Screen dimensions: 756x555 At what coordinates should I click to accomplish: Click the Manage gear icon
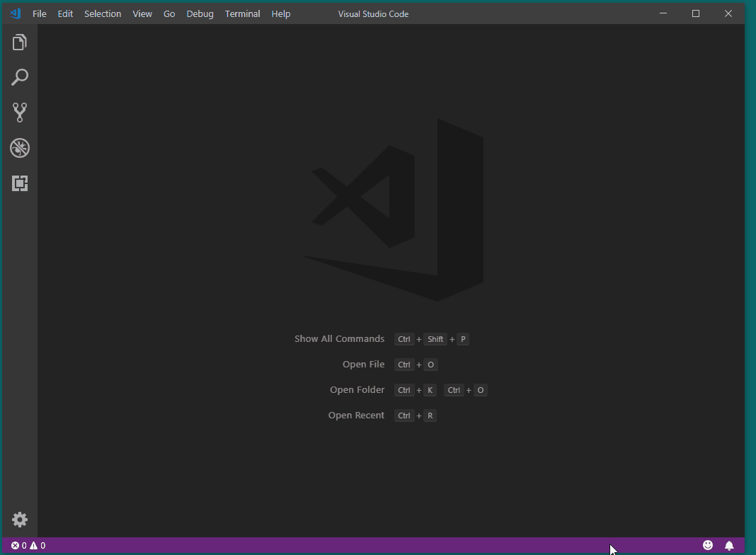tap(19, 519)
